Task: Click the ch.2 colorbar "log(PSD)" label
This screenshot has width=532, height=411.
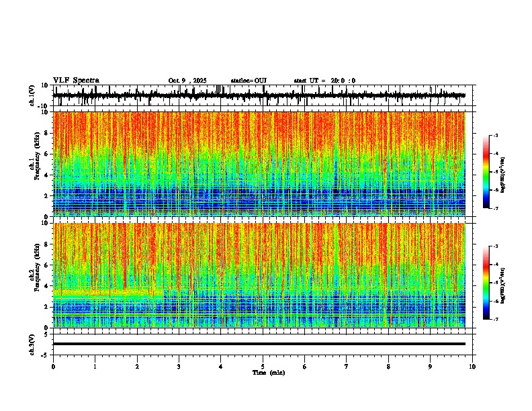Action: pyautogui.click(x=502, y=285)
